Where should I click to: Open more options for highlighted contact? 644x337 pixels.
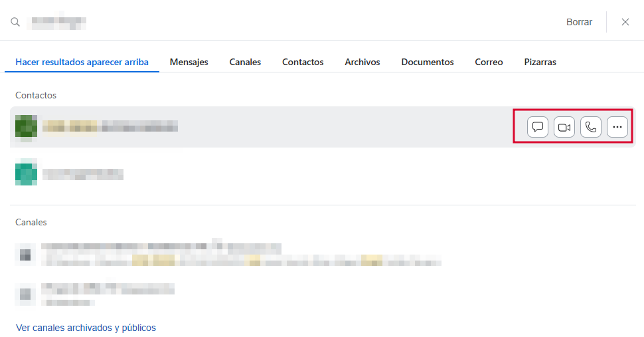point(617,127)
